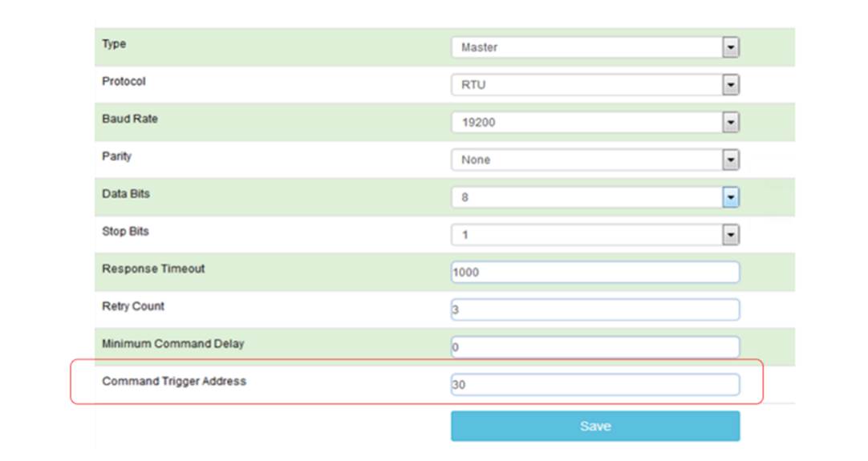Expand the Protocol dropdown arrow
The image size is (868, 461).
coord(731,85)
